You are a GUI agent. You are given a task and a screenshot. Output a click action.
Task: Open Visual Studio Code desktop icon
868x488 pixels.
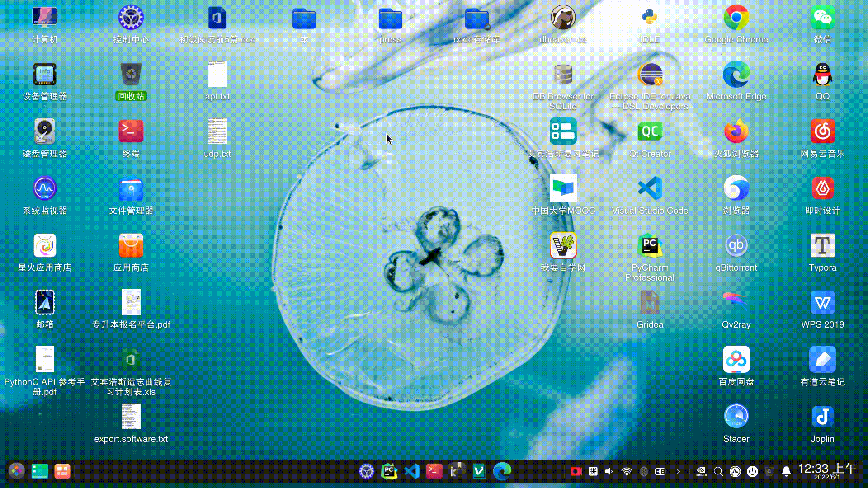click(x=650, y=189)
